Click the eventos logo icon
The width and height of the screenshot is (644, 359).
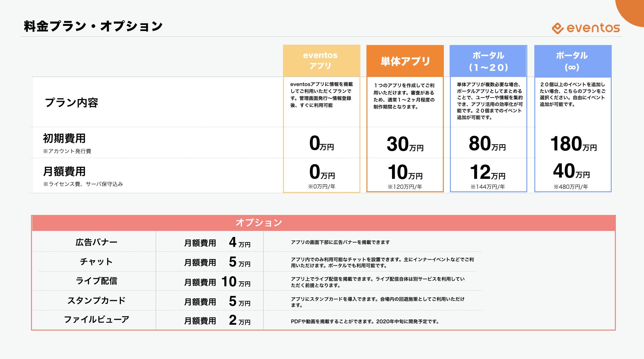(558, 28)
